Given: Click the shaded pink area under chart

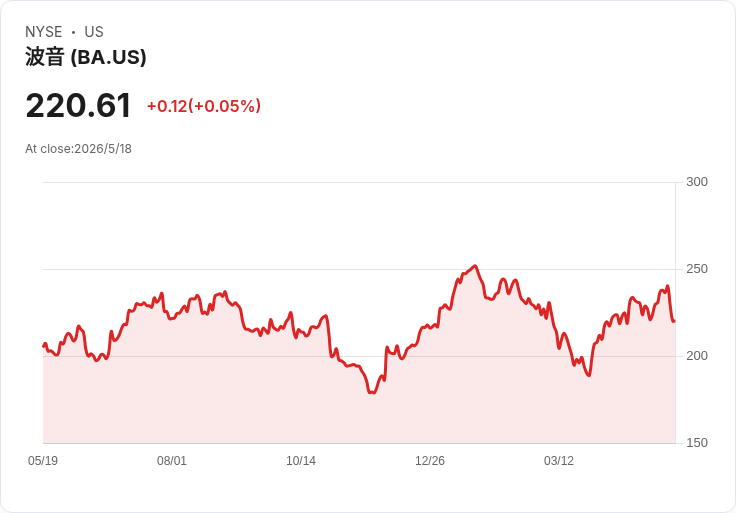Looking at the screenshot, I should [359, 413].
